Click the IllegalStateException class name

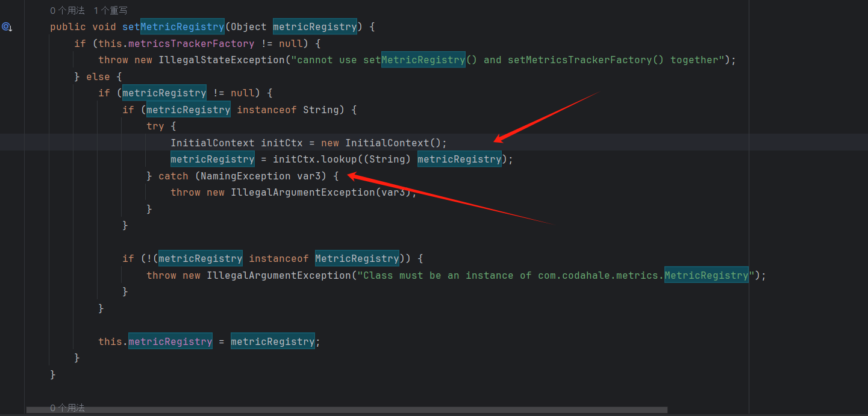(x=221, y=60)
